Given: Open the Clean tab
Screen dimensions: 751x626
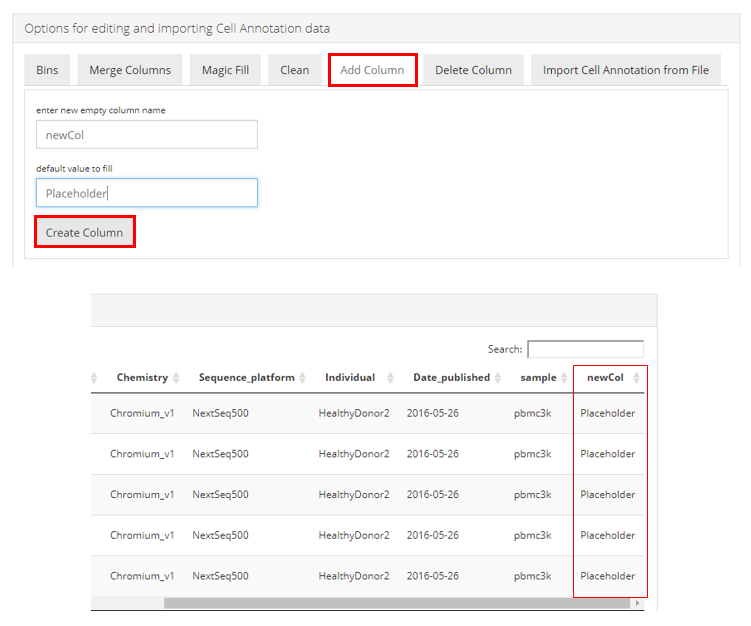Looking at the screenshot, I should [x=294, y=70].
